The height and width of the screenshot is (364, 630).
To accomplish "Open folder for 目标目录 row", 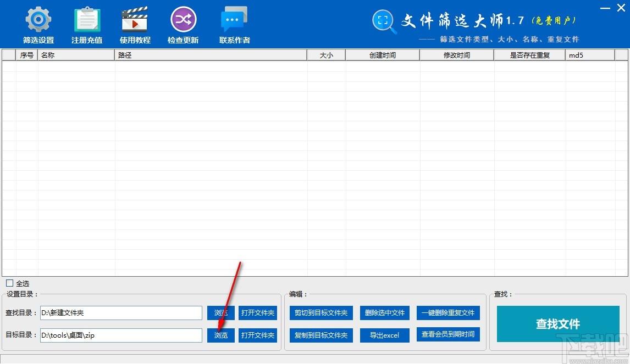I will pyautogui.click(x=257, y=335).
